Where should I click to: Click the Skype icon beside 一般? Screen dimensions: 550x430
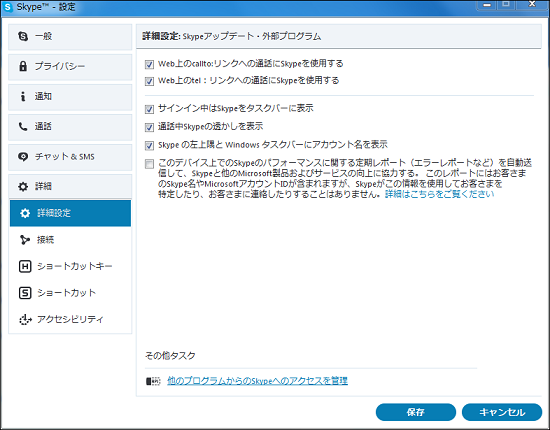(x=23, y=36)
